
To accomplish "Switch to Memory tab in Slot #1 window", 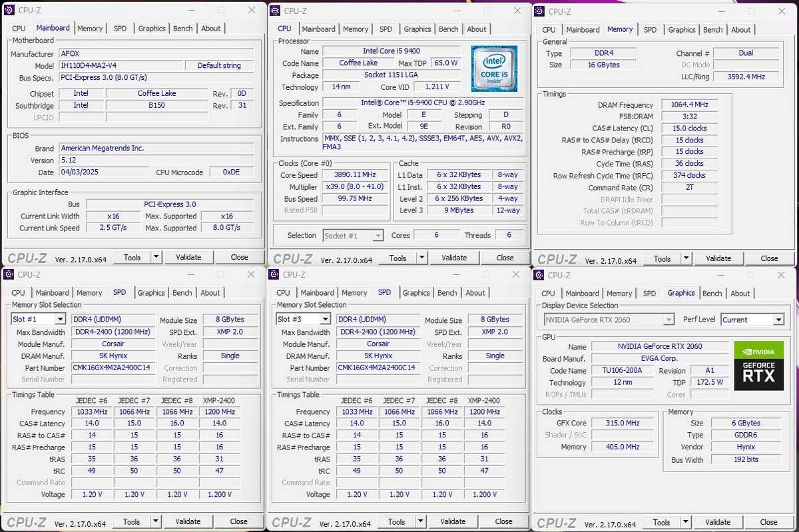I will click(89, 293).
